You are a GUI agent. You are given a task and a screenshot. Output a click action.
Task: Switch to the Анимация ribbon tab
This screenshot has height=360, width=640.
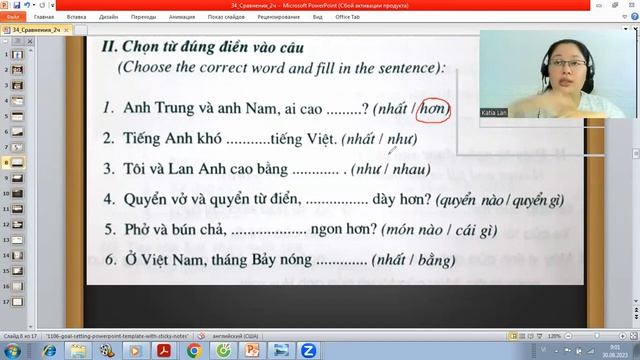pos(182,17)
